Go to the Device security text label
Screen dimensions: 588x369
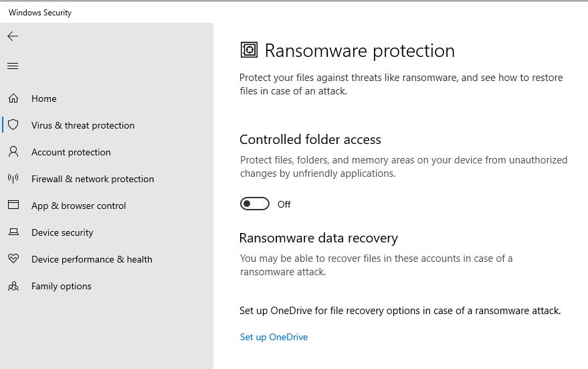click(62, 232)
